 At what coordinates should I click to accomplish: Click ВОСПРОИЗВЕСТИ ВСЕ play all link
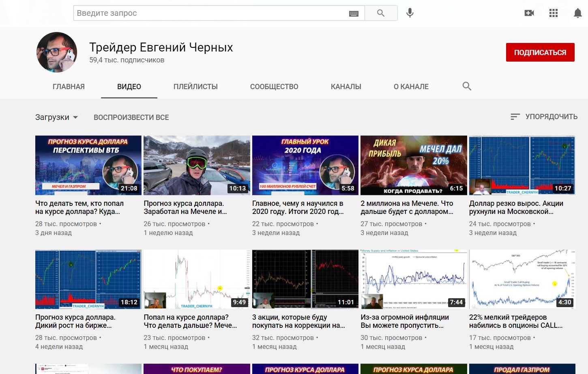131,118
